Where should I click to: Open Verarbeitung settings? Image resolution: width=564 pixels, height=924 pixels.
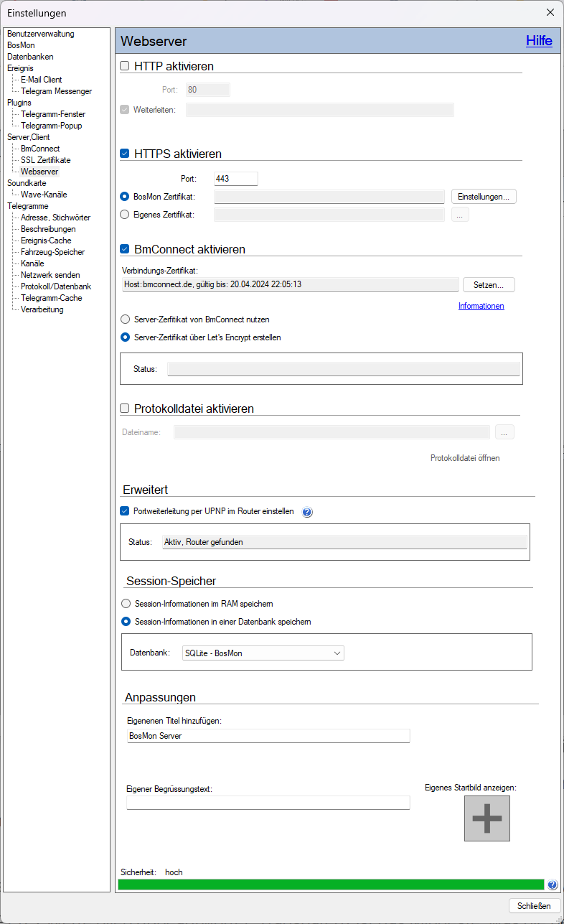(42, 309)
